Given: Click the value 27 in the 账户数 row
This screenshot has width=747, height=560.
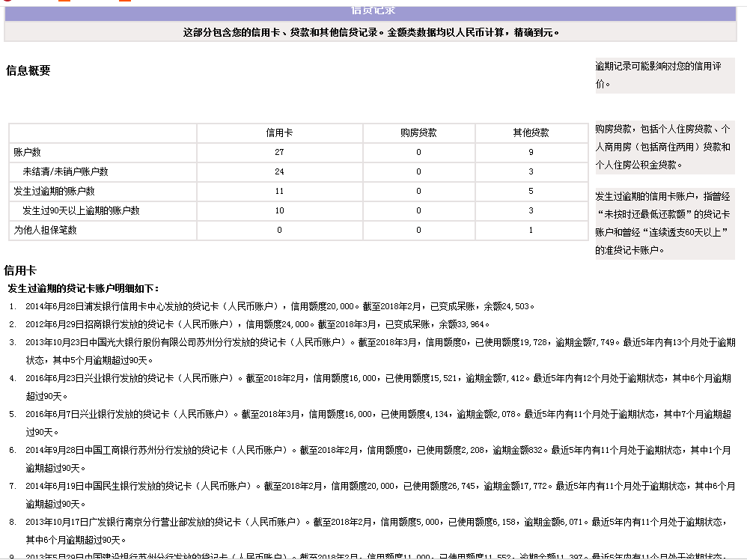Looking at the screenshot, I should point(279,152).
